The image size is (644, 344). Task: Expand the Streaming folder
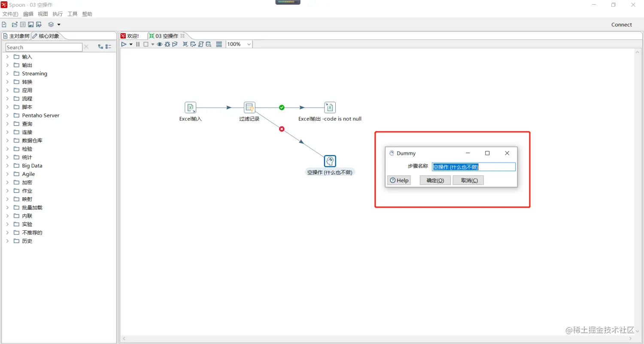(7, 73)
